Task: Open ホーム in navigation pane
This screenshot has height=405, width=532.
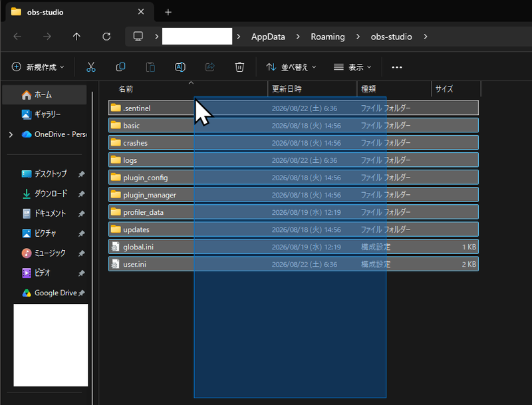Action: click(45, 94)
